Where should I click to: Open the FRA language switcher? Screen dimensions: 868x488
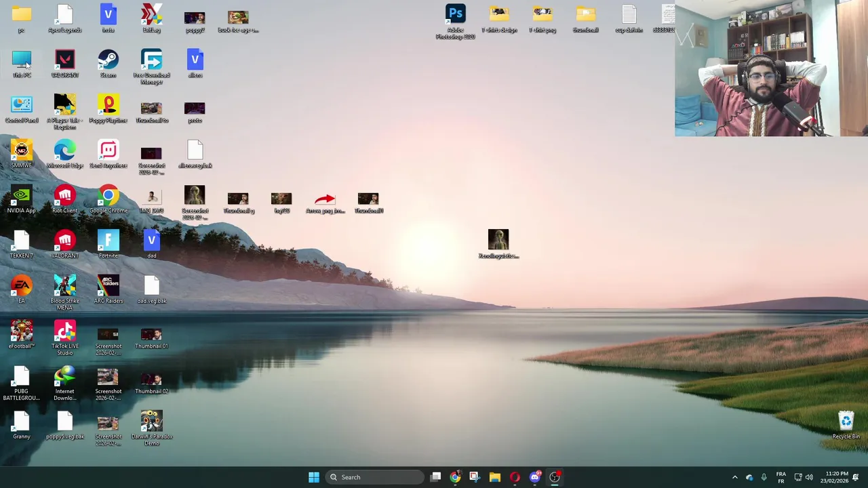781,477
